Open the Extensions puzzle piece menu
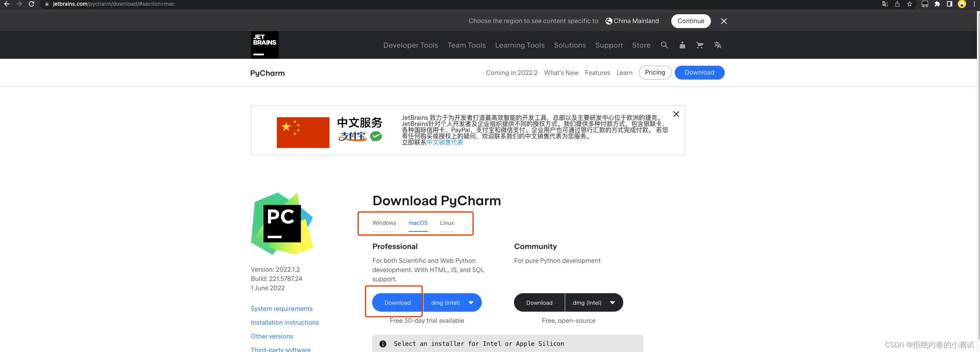980x352 pixels. coord(937,4)
